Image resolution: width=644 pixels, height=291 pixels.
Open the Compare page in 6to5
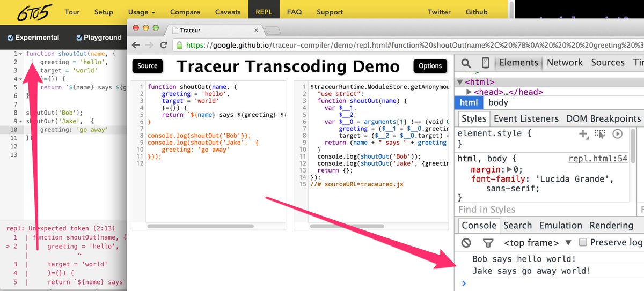coord(185,12)
